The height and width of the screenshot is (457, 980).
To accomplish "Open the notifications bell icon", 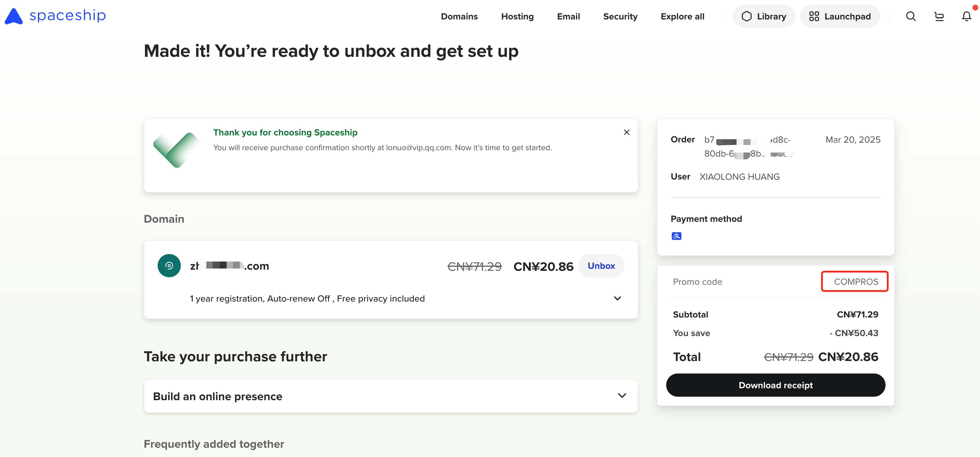I will (966, 16).
